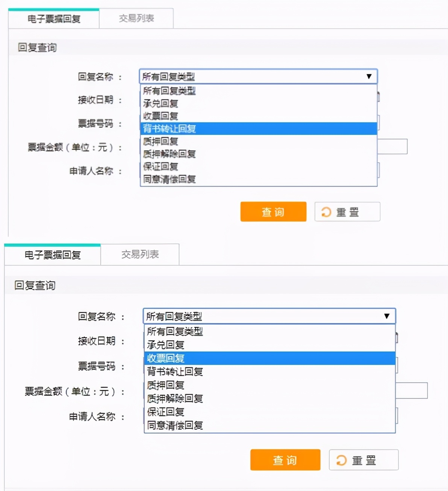Pick 质押解除回复 from the lower options list
The height and width of the screenshot is (491, 448).
[x=174, y=399]
